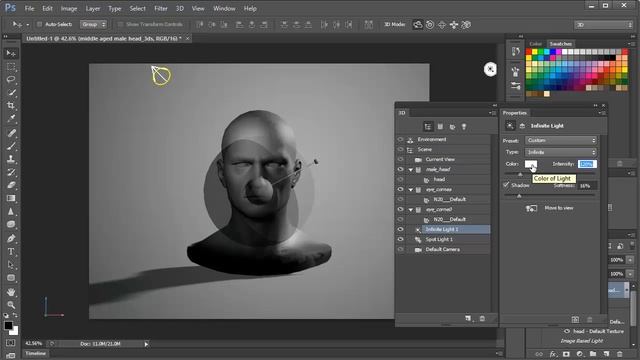Screen dimensions: 640x360
Task: Select the Zoom tool
Action: [x=11, y=305]
